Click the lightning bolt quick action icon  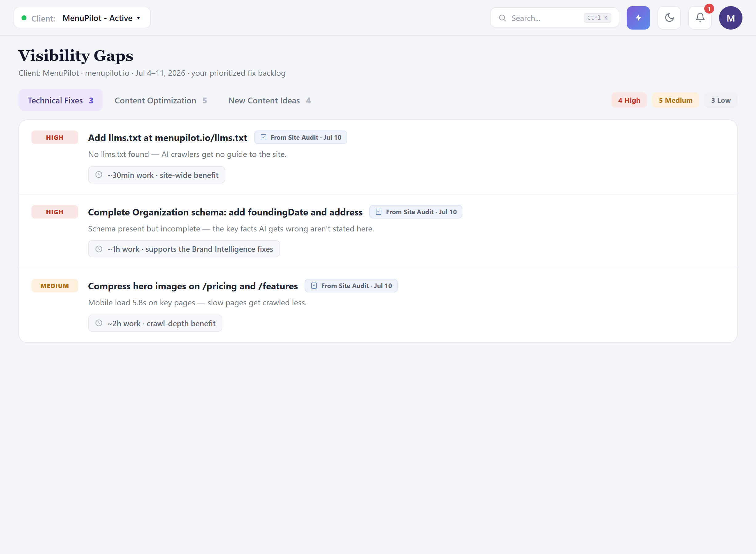(x=638, y=18)
